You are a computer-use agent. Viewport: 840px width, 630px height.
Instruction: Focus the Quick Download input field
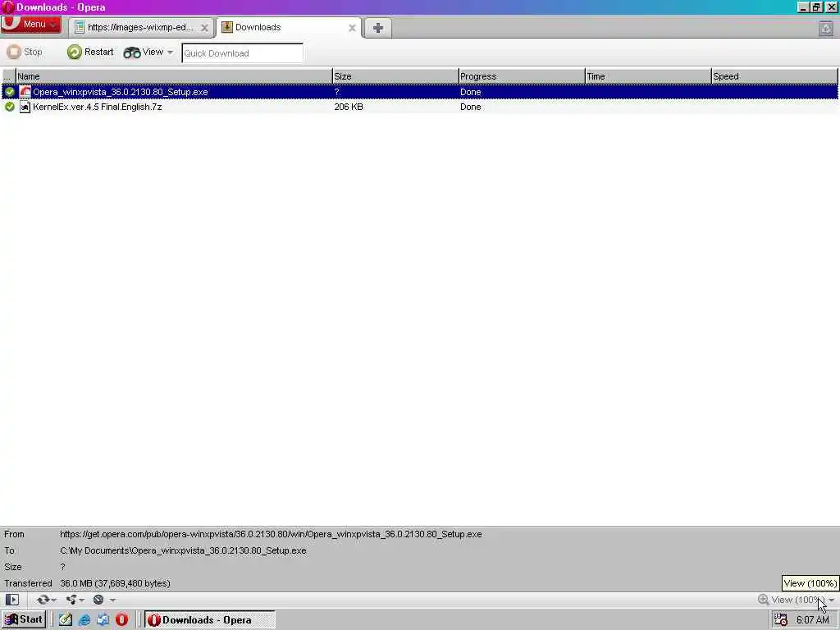(242, 53)
